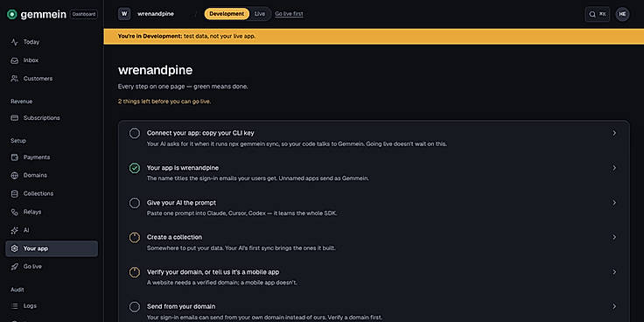Open the AI sparkle icon
This screenshot has height=322, width=644.
(14, 230)
